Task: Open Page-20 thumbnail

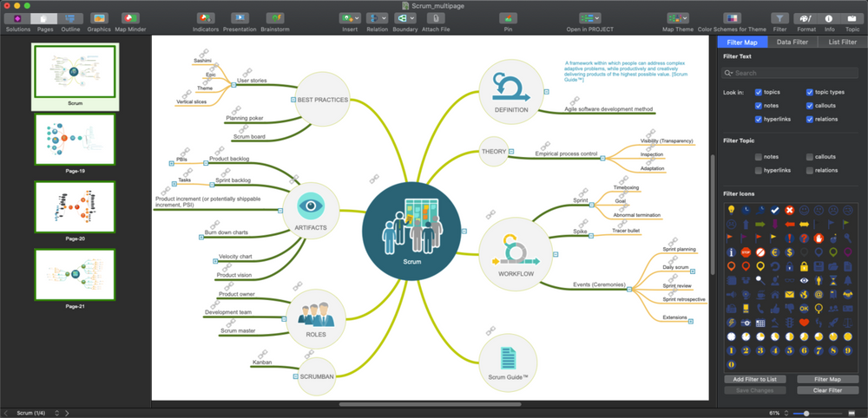Action: click(x=75, y=206)
